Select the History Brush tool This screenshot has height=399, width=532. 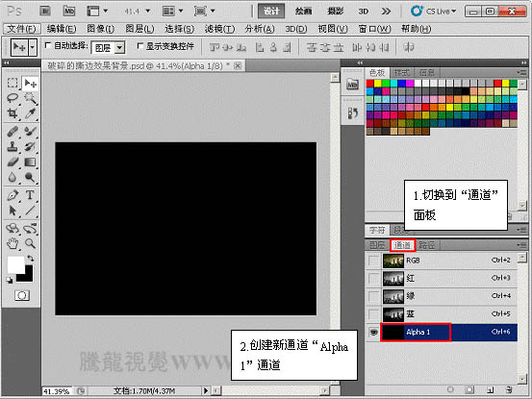click(x=30, y=146)
